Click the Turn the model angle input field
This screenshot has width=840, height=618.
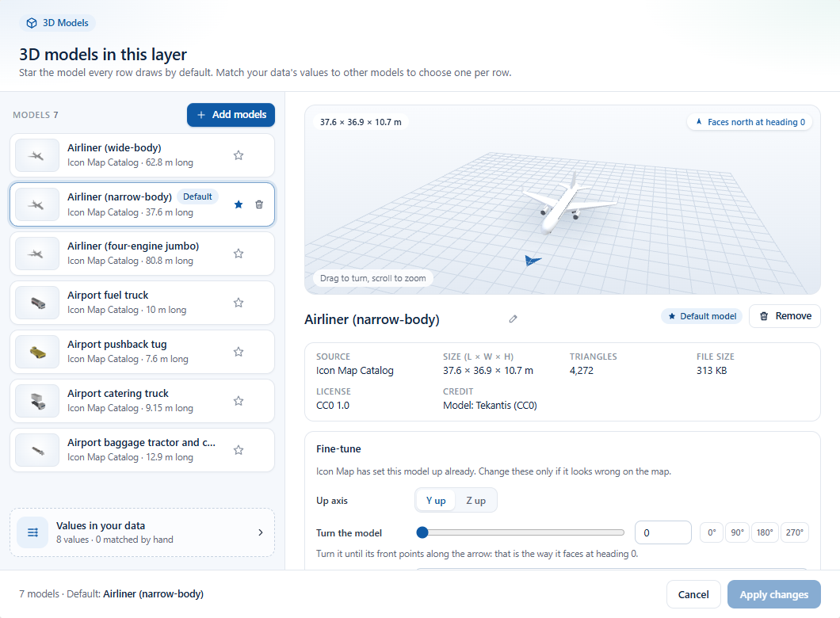662,533
